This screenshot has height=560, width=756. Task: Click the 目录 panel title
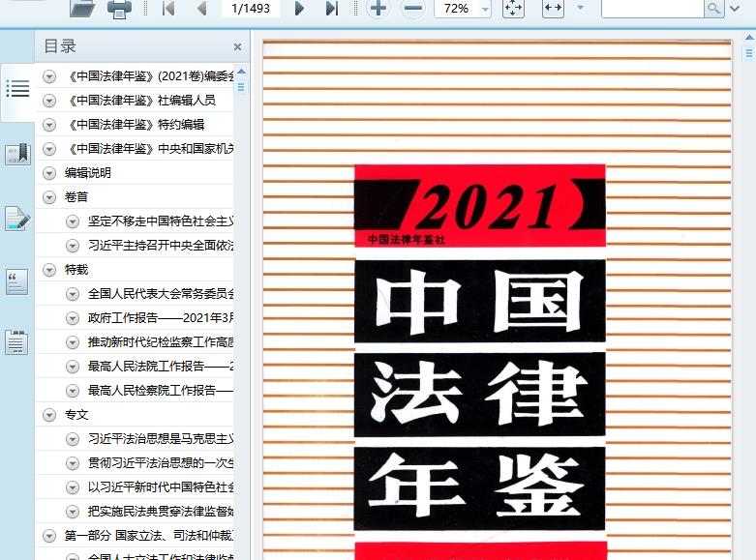[60, 46]
